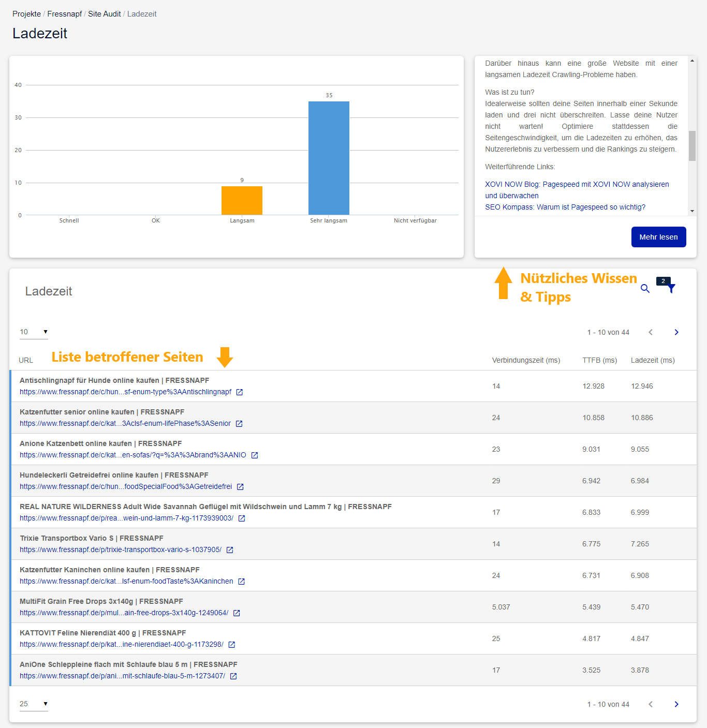Viewport: 707px width, 728px height.
Task: Open the Antischlingnapf fressnapf.de URL
Action: pyautogui.click(x=126, y=392)
